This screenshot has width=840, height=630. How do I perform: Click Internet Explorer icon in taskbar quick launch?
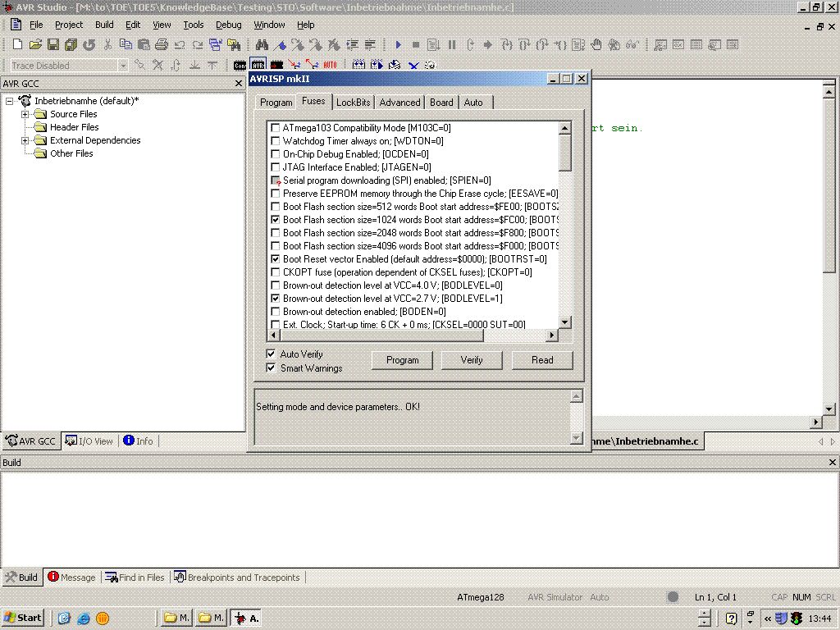click(84, 619)
